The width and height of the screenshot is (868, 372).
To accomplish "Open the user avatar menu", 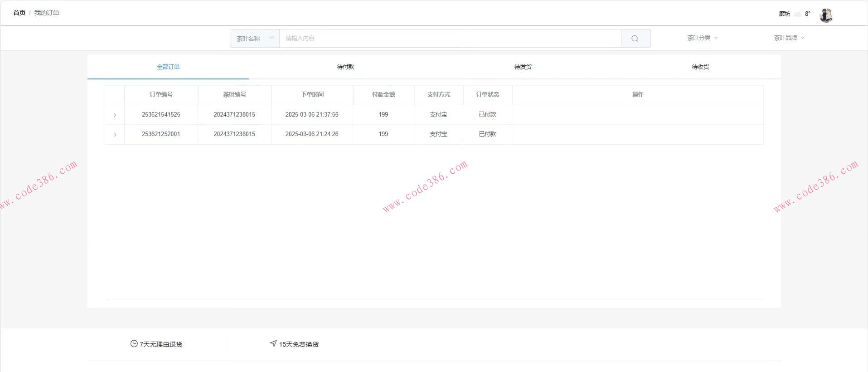I will pyautogui.click(x=826, y=15).
